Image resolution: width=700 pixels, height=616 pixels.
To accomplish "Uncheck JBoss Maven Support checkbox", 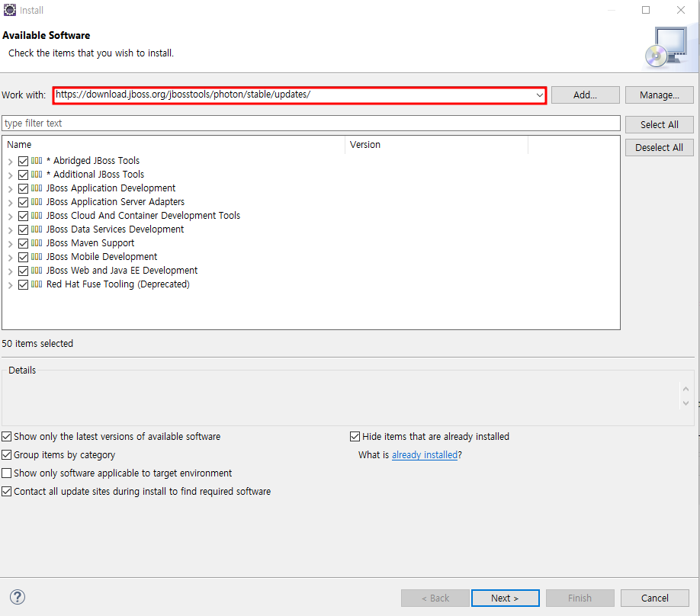I will tap(23, 244).
